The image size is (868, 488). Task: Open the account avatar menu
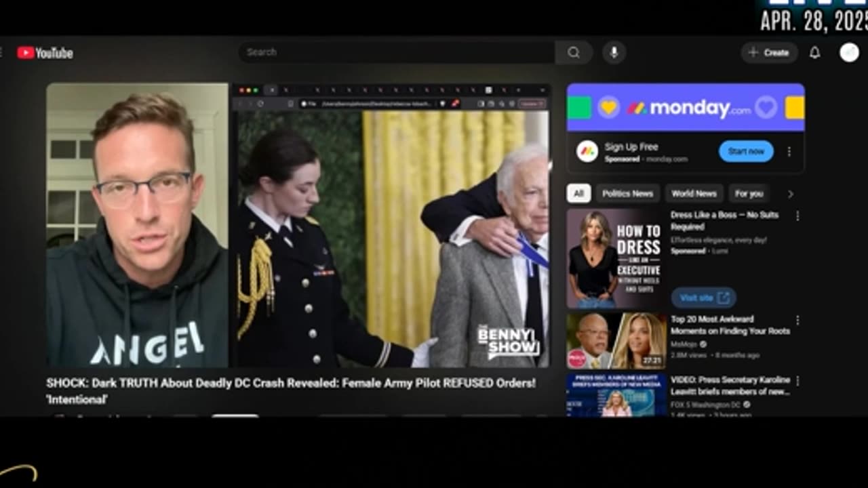849,52
